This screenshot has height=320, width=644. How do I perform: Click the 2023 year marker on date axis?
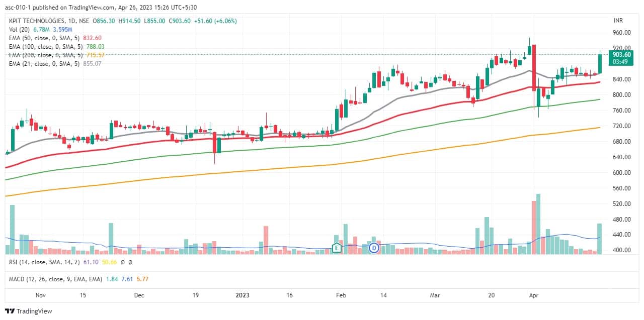pyautogui.click(x=243, y=296)
